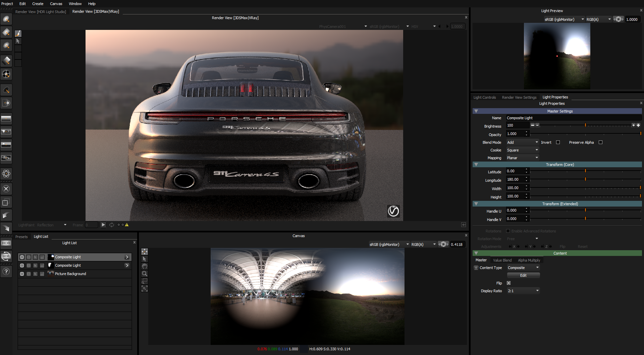Select the move tool in Canvas toolbar
Screen dimensions: 644x355
tap(145, 252)
